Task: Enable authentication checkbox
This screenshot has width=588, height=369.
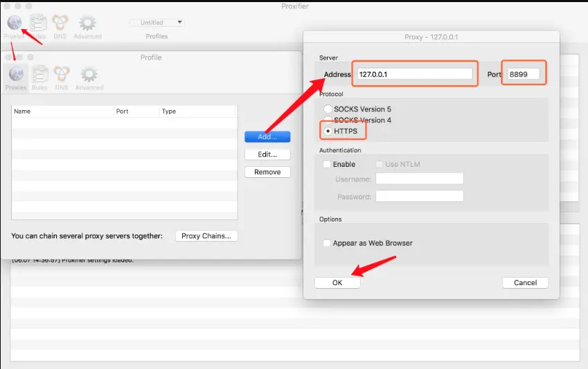Action: pos(327,164)
